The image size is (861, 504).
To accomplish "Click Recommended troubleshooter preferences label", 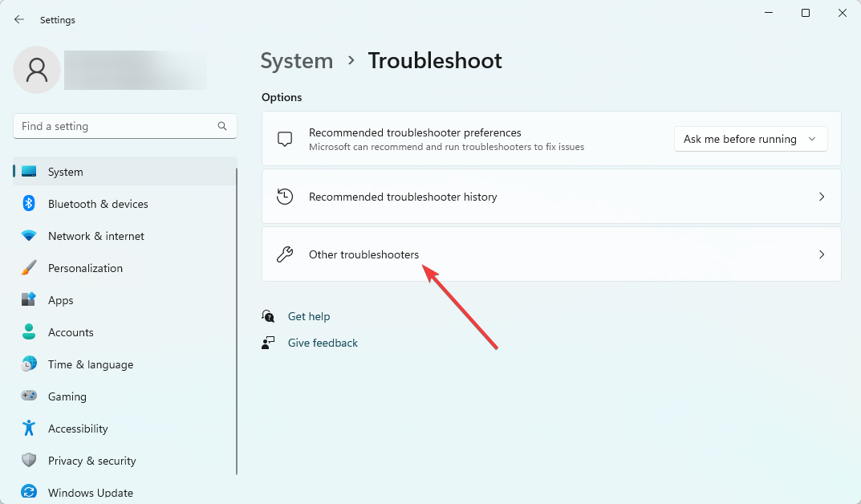I will pos(415,133).
